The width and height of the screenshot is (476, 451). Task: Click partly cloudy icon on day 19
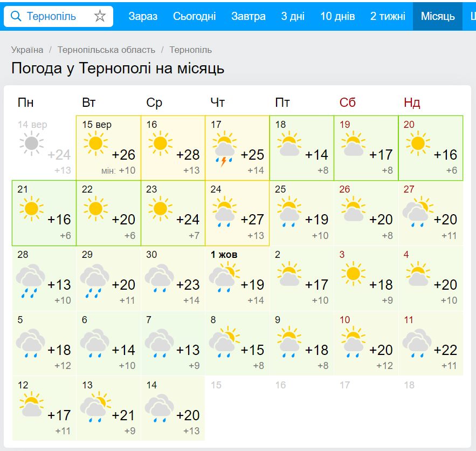click(353, 143)
